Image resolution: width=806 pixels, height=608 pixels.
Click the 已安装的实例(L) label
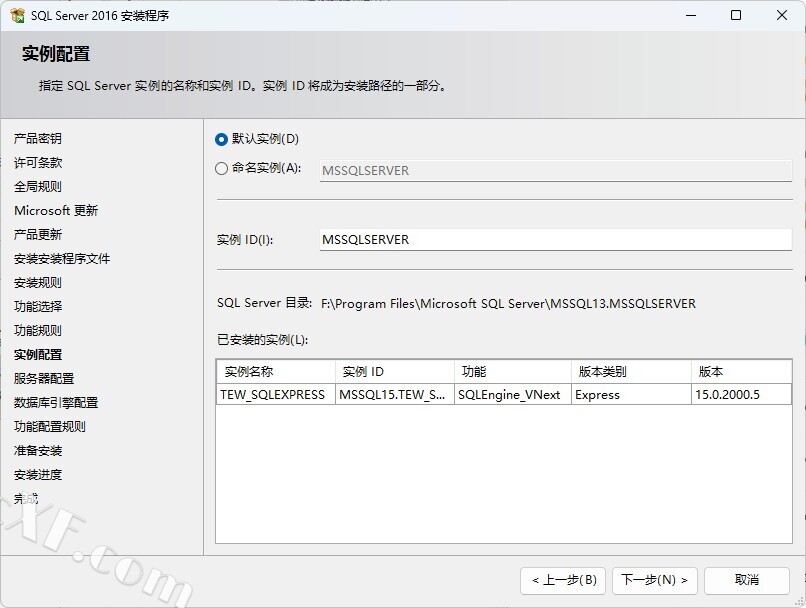click(262, 340)
